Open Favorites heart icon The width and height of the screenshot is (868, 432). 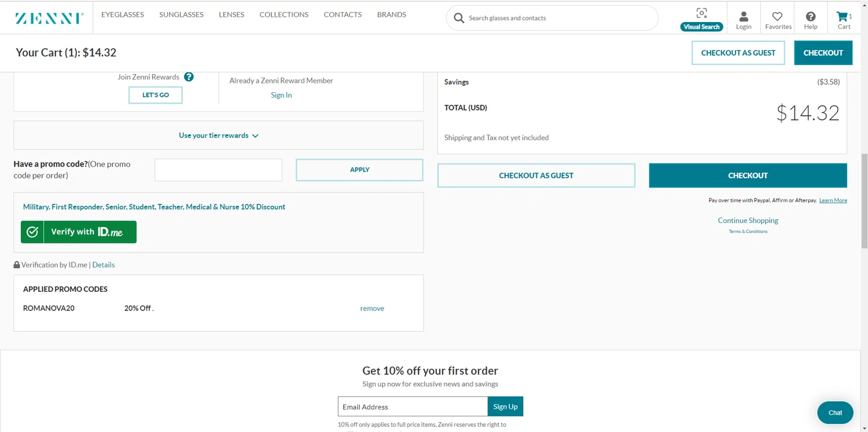point(777,17)
